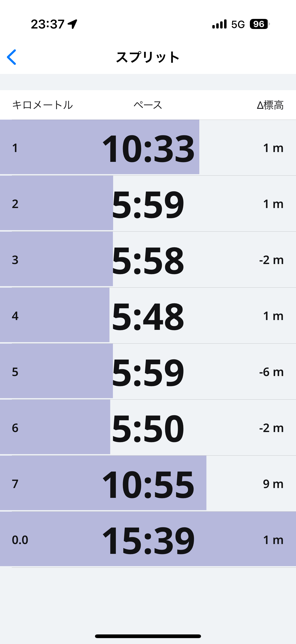Select the スプリット page title
This screenshot has width=296, height=644.
(148, 57)
